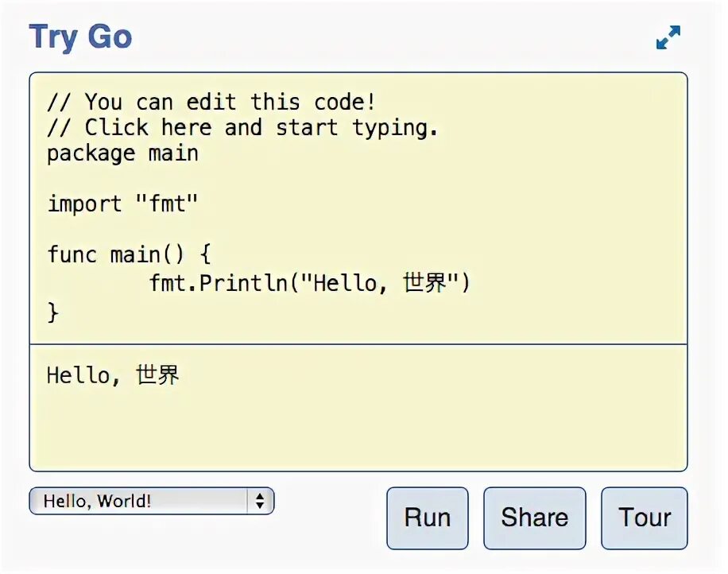Image resolution: width=728 pixels, height=574 pixels.
Task: Click the fmt.Println statement in editor
Action: [x=309, y=283]
